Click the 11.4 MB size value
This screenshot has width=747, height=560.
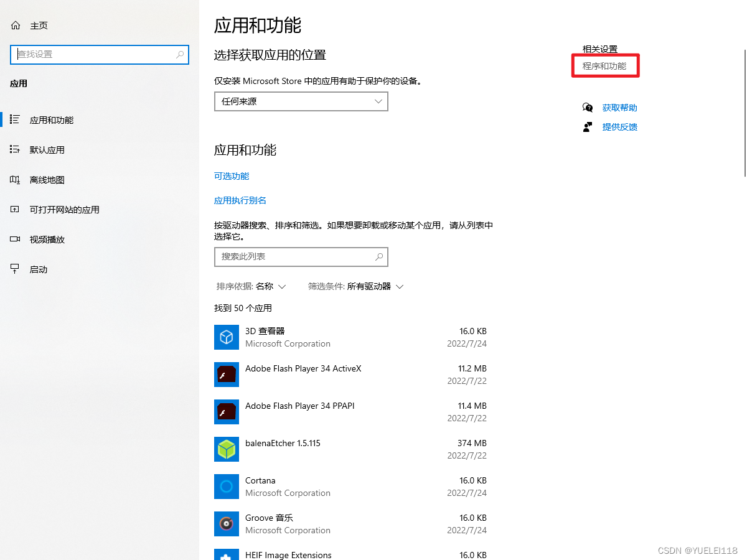(x=472, y=406)
